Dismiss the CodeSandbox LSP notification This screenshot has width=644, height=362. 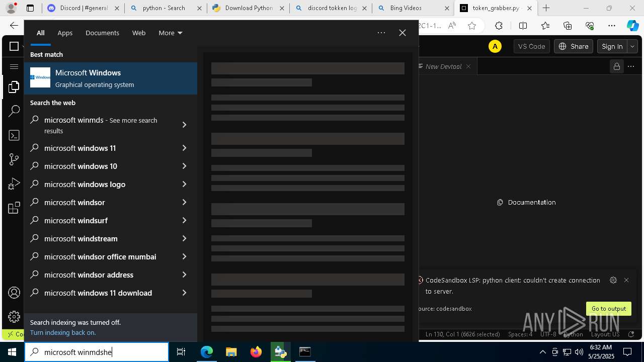[626, 280]
